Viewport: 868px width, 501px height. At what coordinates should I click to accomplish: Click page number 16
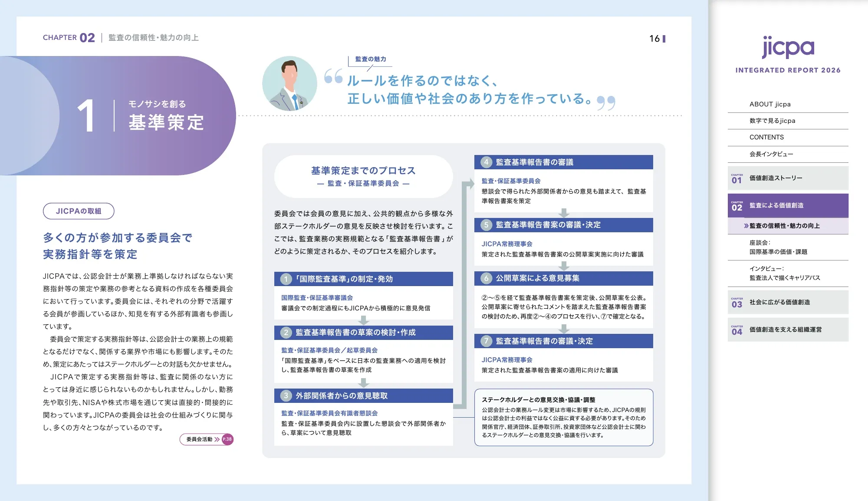coord(654,39)
